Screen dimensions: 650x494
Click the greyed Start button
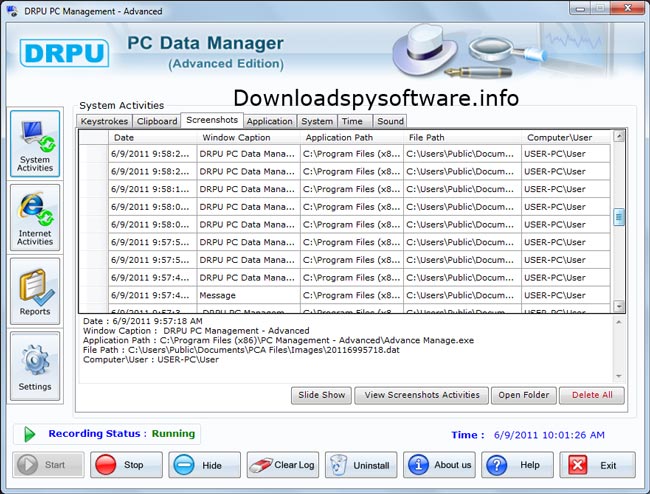pos(48,465)
